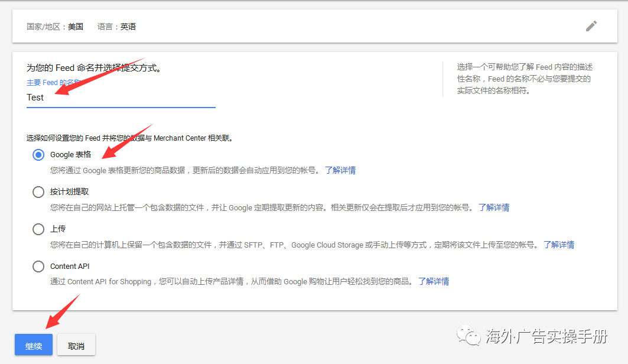628x364 pixels.
Task: Click the 语言：英语 text
Action: 116,27
